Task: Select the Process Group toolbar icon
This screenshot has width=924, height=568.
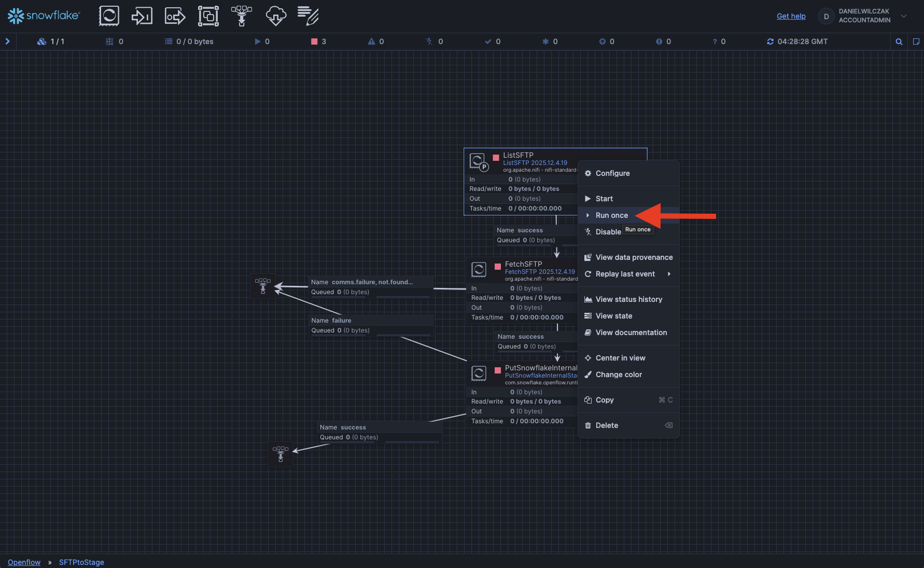Action: coord(208,16)
